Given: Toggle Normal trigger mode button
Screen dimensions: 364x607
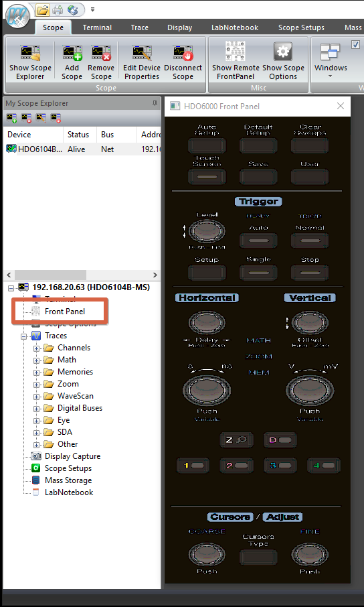Looking at the screenshot, I should click(x=310, y=241).
